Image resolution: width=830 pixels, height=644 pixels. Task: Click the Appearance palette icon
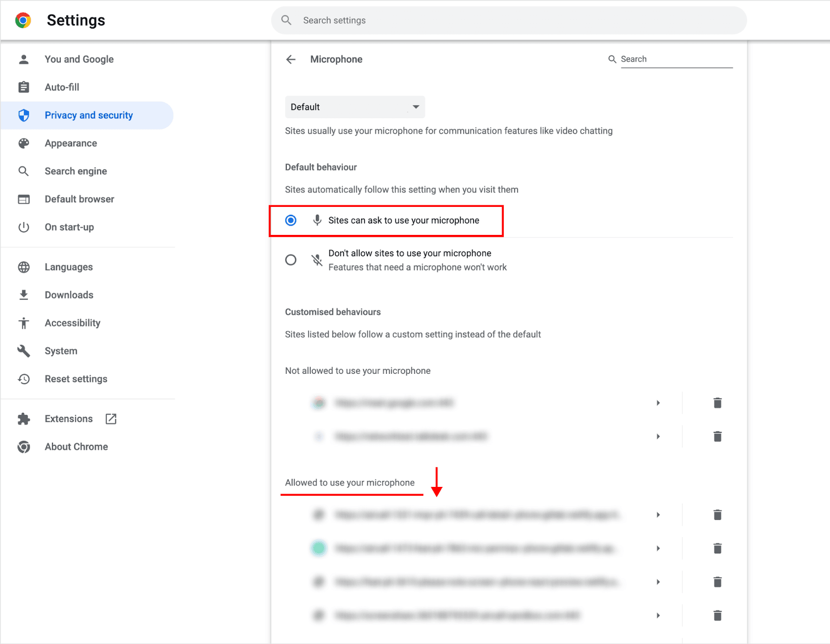(23, 143)
